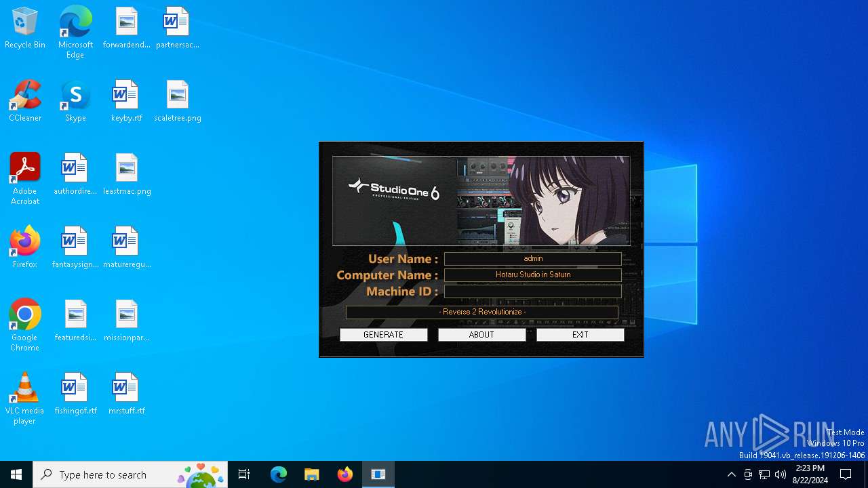The width and height of the screenshot is (868, 488).
Task: Select the keyby.rtf file icon
Action: pyautogui.click(x=127, y=102)
